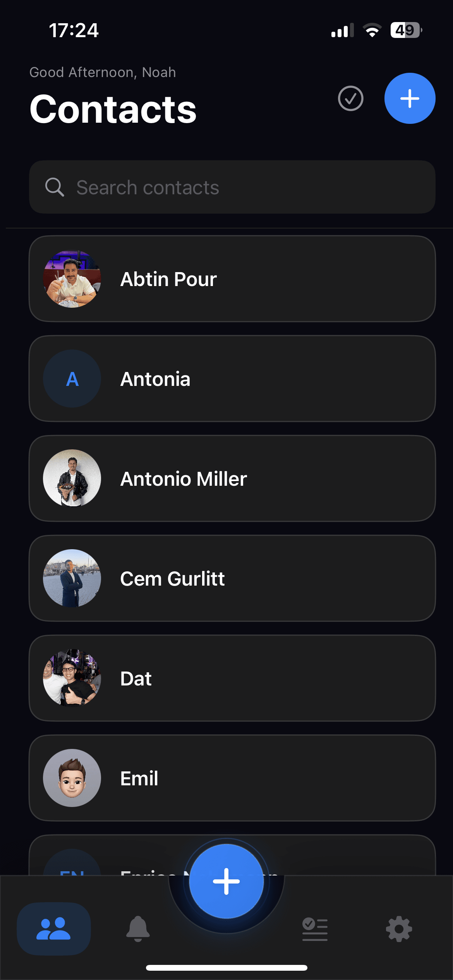The width and height of the screenshot is (453, 980).
Task: Tap the magnifying glass search icon
Action: (x=55, y=187)
